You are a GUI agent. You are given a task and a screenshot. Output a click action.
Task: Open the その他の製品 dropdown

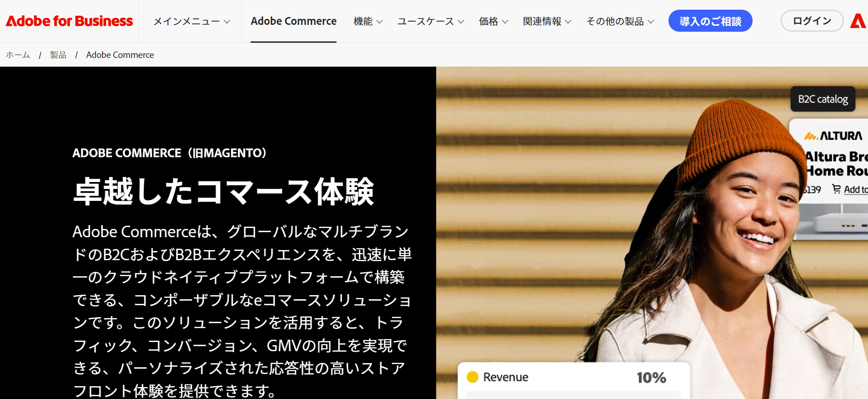click(620, 22)
